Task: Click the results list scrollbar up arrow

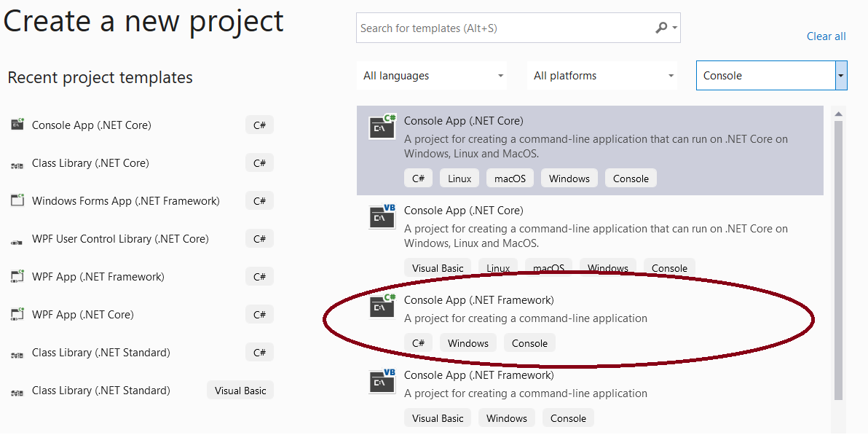Action: pos(839,114)
